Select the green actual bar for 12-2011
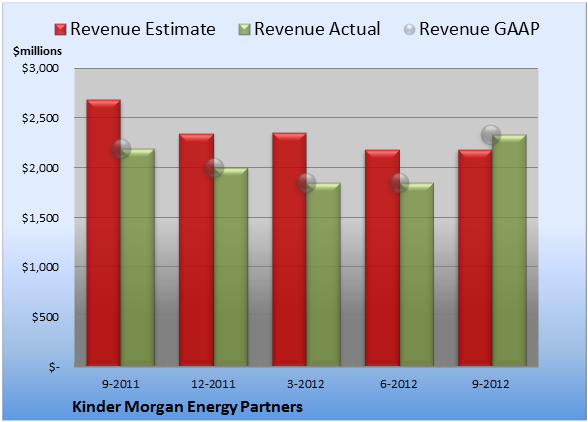The image size is (588, 422). 231,267
